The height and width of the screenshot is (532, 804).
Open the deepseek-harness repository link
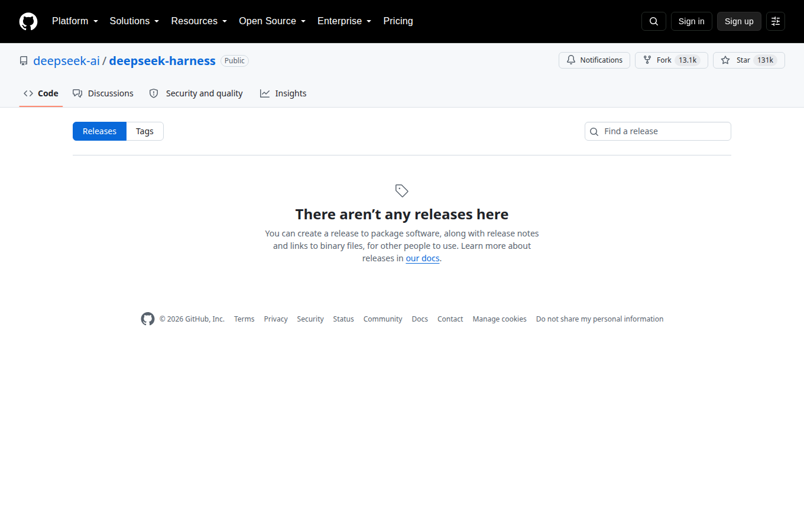tap(162, 61)
